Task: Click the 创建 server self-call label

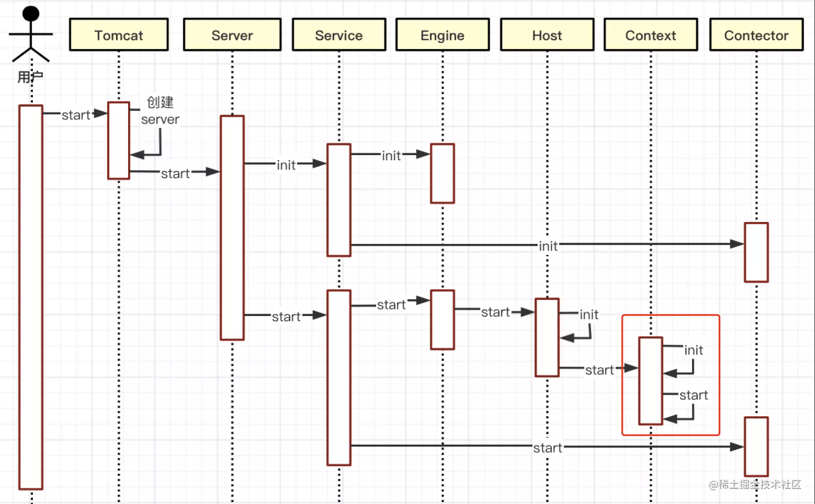Action: point(160,111)
